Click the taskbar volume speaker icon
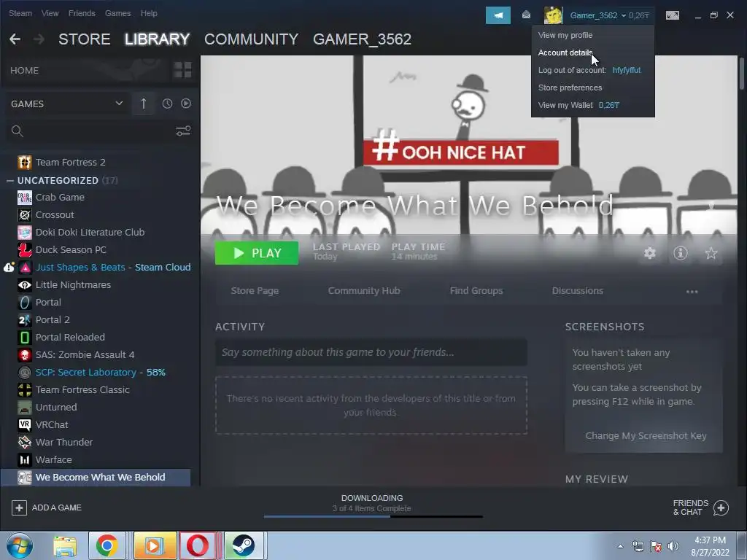The width and height of the screenshot is (747, 560). pyautogui.click(x=673, y=546)
